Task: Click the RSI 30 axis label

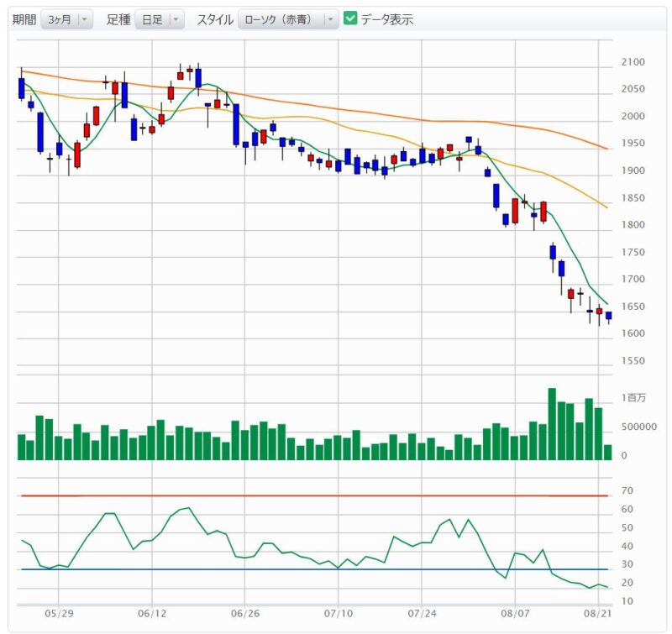Action: click(627, 564)
